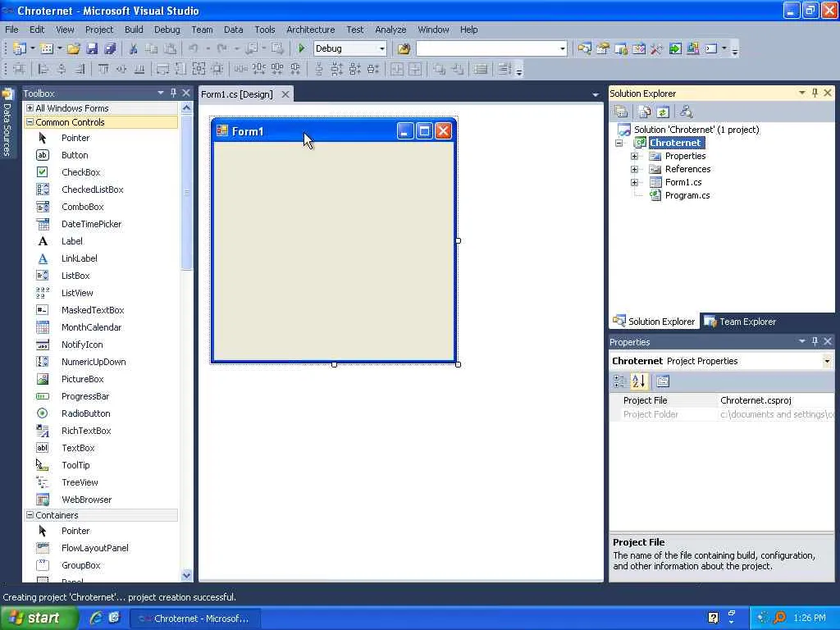Click the Open File folder icon
This screenshot has height=630, width=840.
pos(73,48)
